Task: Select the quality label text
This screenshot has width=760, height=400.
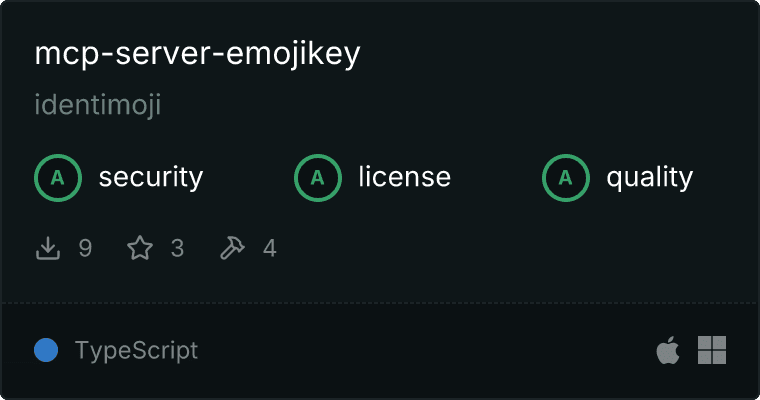Action: coord(649,178)
